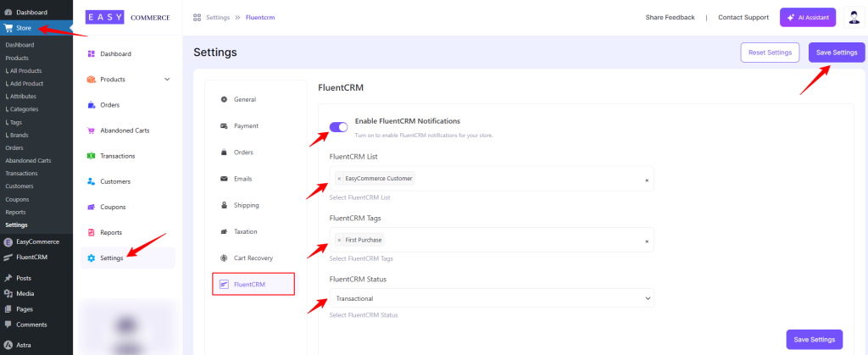Click Transactions money icon
Screen dimensions: 868x355
point(92,156)
